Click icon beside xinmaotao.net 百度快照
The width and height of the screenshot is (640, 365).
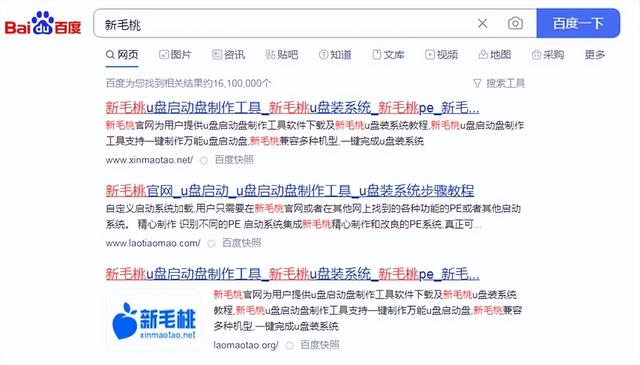pyautogui.click(x=204, y=160)
